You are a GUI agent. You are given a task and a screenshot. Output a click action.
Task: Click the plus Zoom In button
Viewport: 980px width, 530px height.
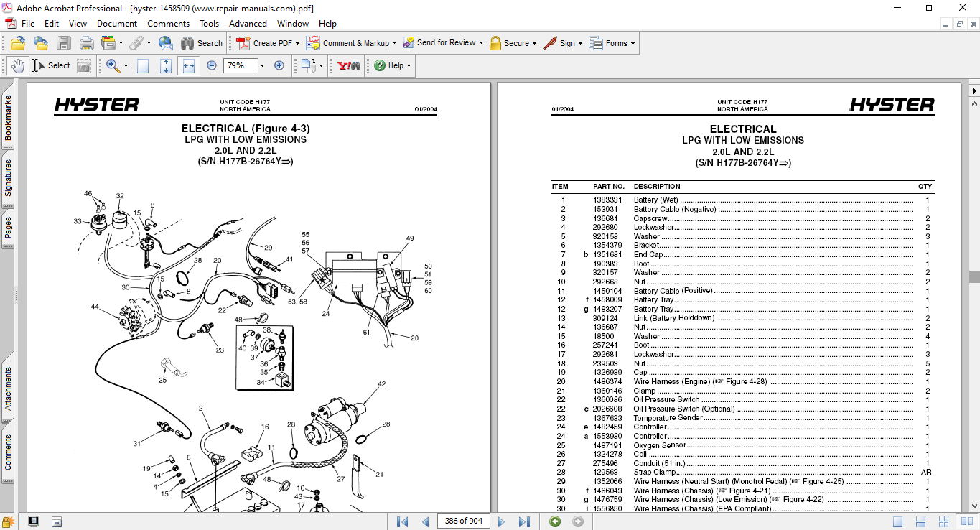[x=279, y=65]
